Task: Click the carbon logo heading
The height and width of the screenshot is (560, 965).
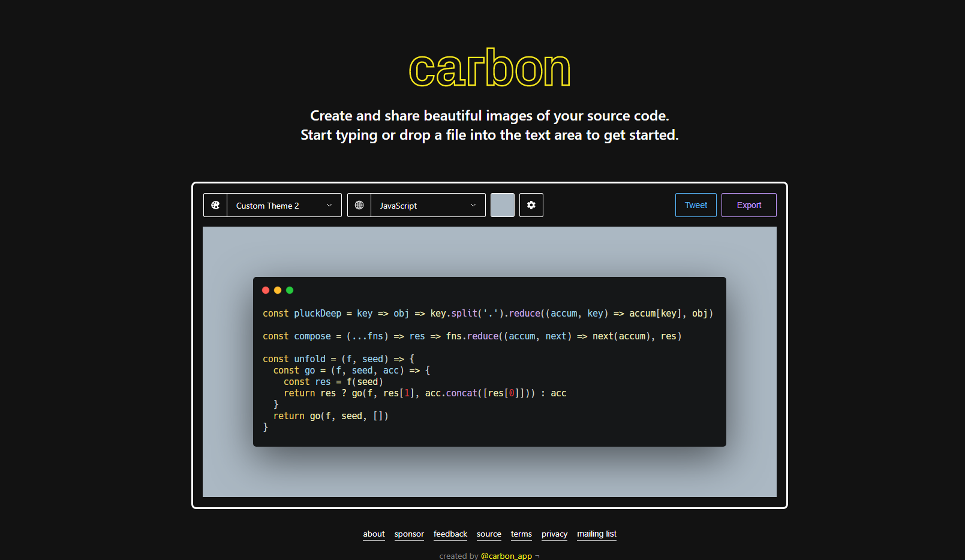Action: (x=489, y=68)
